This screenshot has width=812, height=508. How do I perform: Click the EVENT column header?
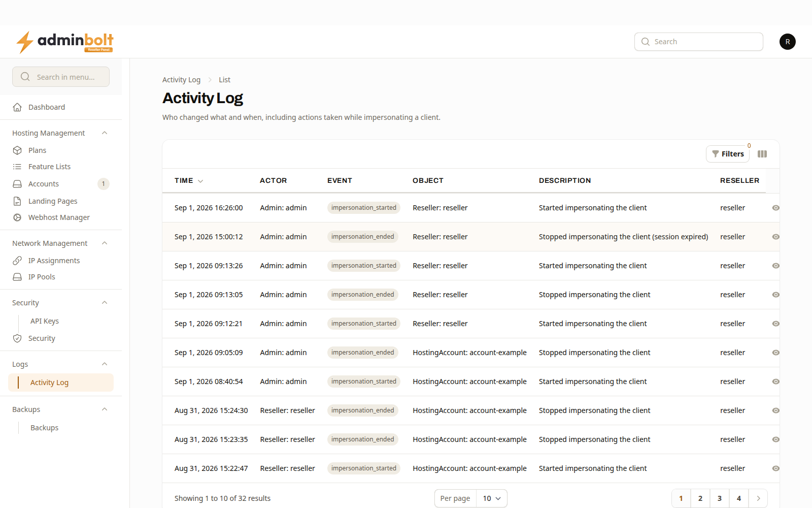[x=340, y=180]
